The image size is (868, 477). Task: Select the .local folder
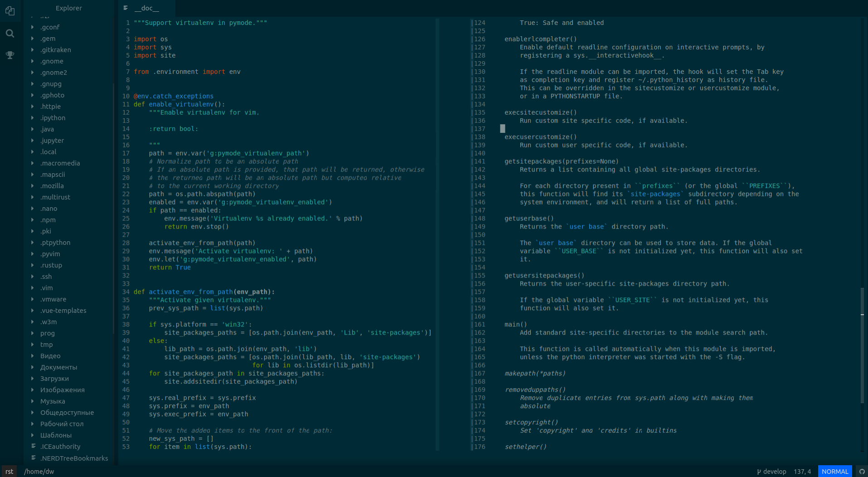(x=48, y=152)
